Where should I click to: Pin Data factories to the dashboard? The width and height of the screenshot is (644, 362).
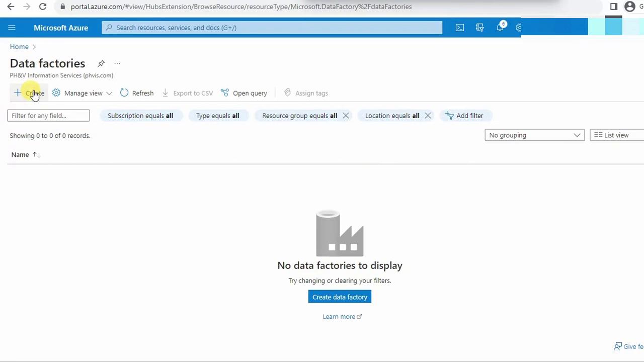101,63
